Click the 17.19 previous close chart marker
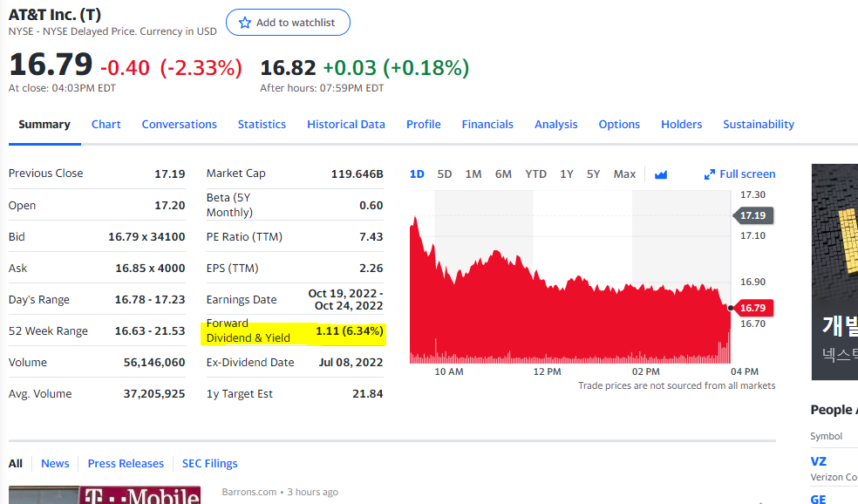This screenshot has height=504, width=858. 753,215
